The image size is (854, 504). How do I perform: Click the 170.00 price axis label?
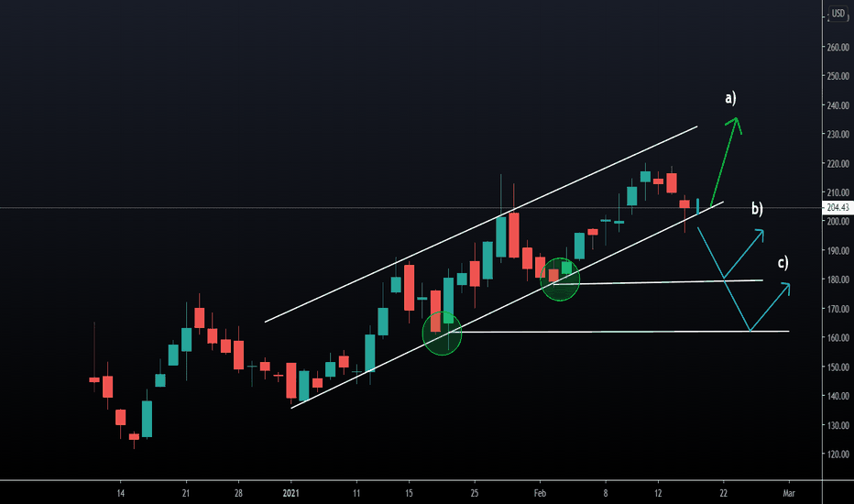point(838,309)
